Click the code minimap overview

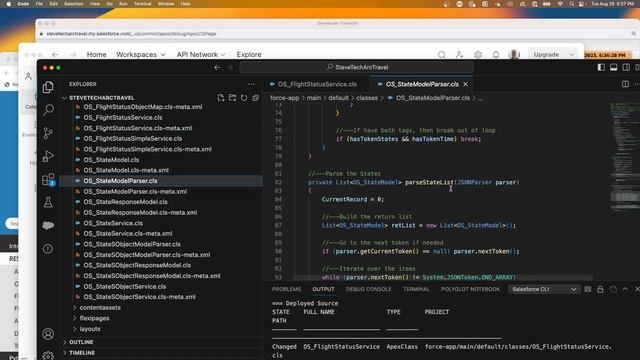[623, 157]
